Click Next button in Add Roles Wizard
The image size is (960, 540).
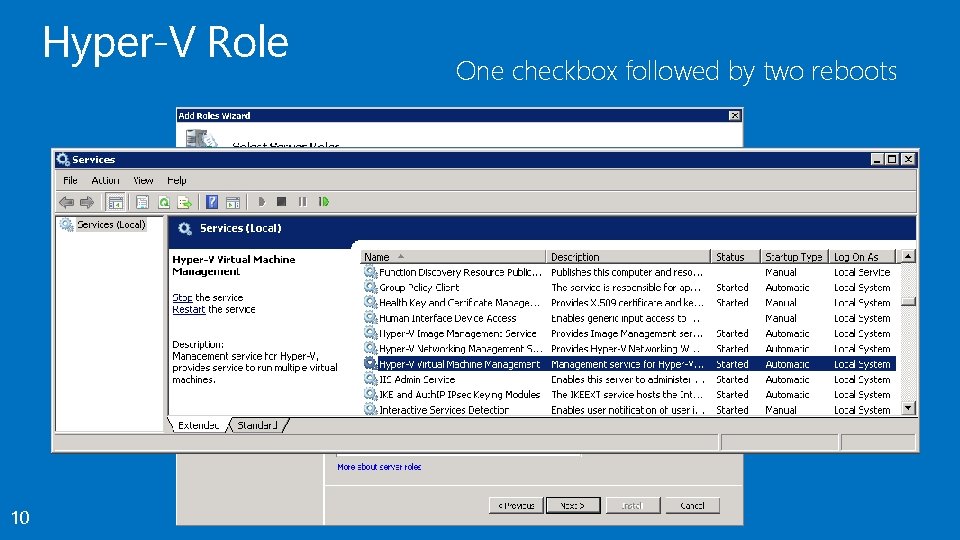point(573,506)
